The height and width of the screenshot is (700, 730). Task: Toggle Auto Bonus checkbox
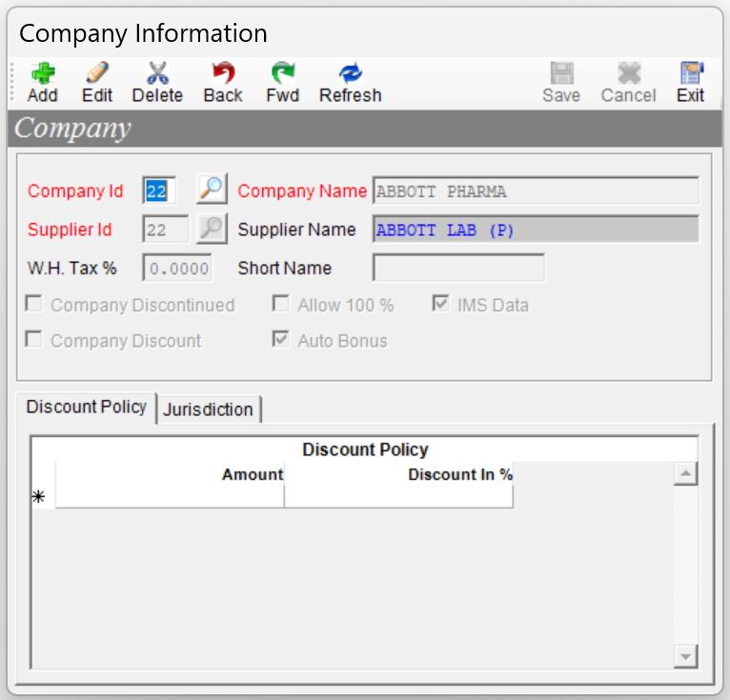point(281,339)
